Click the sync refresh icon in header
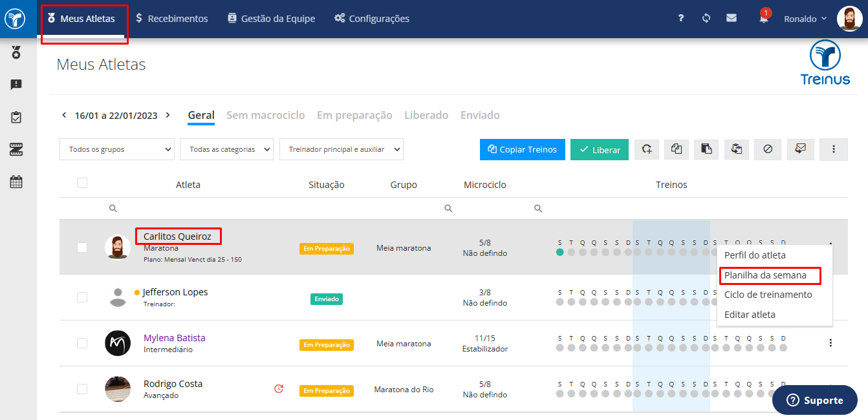Screen dimensions: 868x420 pyautogui.click(x=706, y=18)
